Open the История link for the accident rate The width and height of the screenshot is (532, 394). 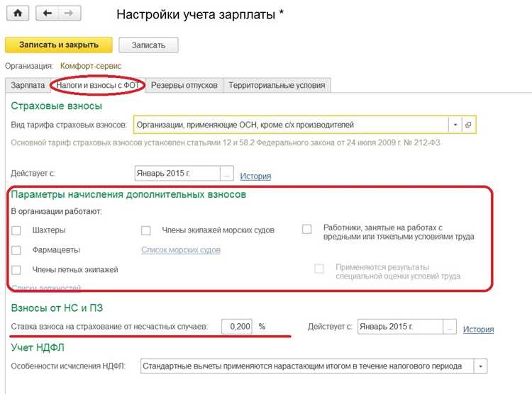478,330
